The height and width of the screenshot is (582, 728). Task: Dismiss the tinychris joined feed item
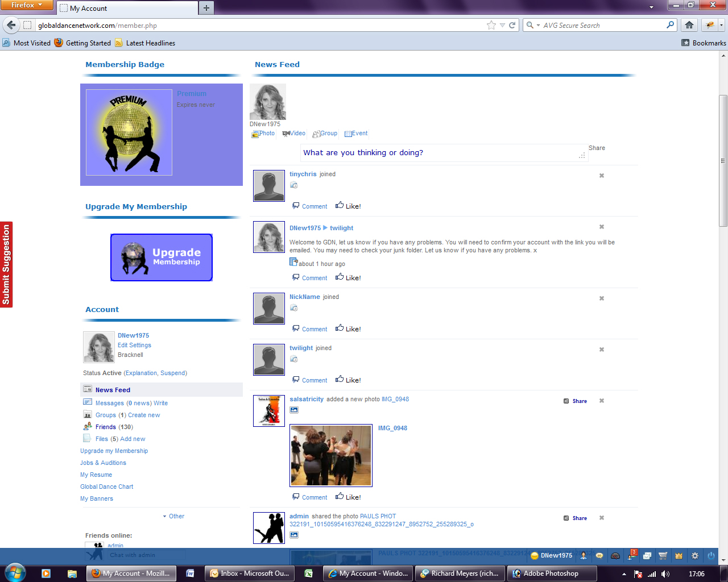[602, 176]
